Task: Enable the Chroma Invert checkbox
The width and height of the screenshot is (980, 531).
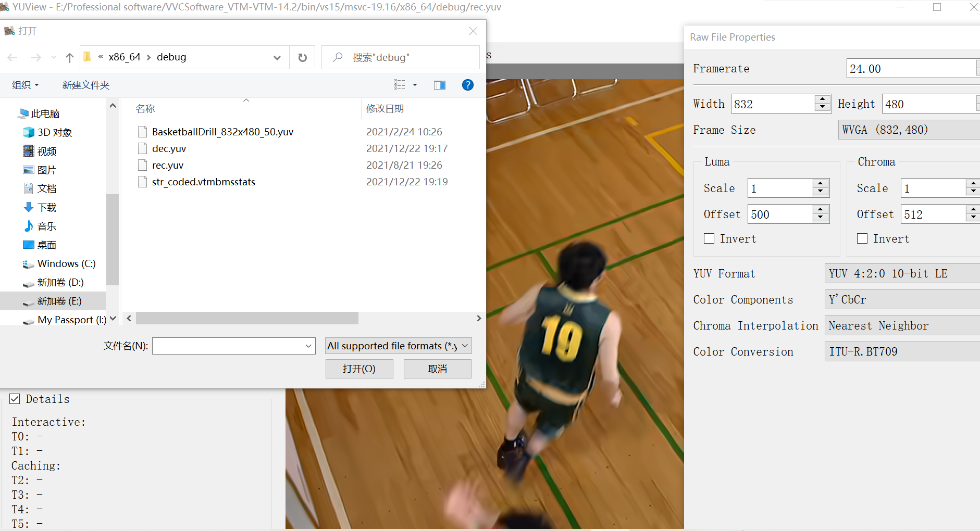Action: pyautogui.click(x=862, y=238)
